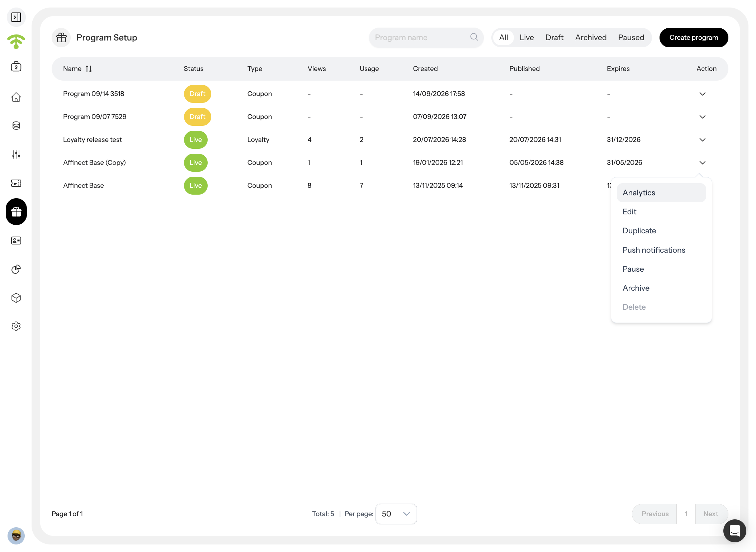The width and height of the screenshot is (756, 552).
Task: Open the cube box sidebar icon
Action: (x=16, y=298)
